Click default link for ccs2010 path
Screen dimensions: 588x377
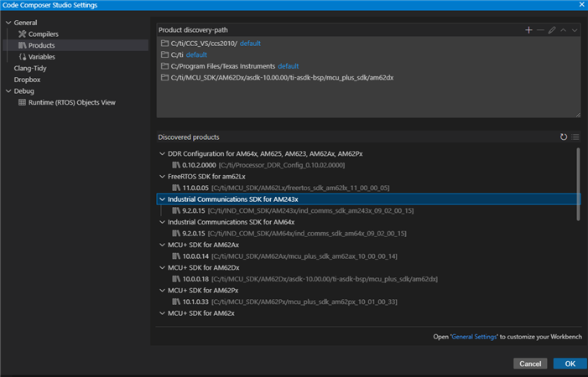tap(250, 44)
